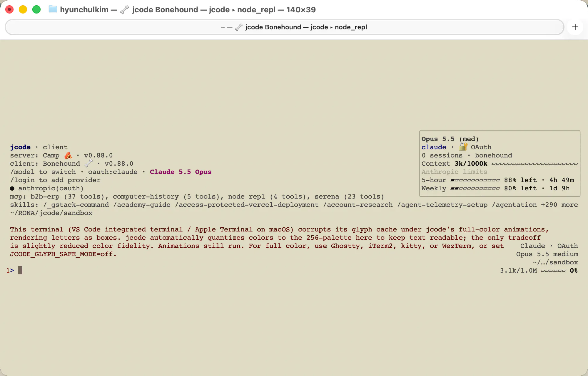Click '/access-protected-vercel-deployment' skill
The width and height of the screenshot is (588, 376).
point(247,205)
